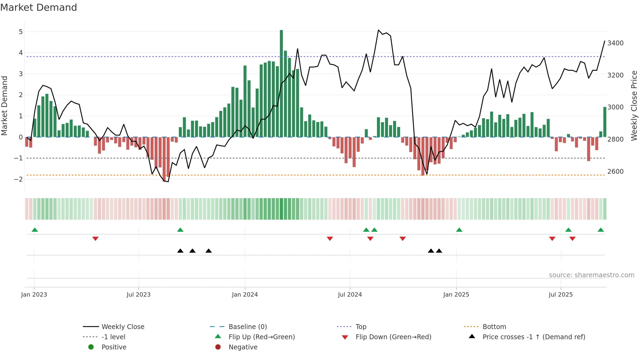Click the red Negative legend dot
The image size is (644, 362).
coord(218,347)
